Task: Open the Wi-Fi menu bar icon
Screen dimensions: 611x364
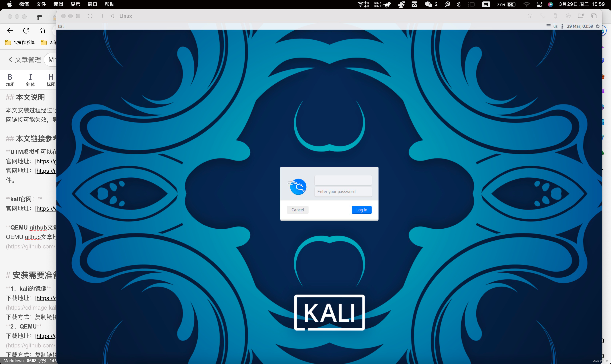Action: (x=526, y=4)
